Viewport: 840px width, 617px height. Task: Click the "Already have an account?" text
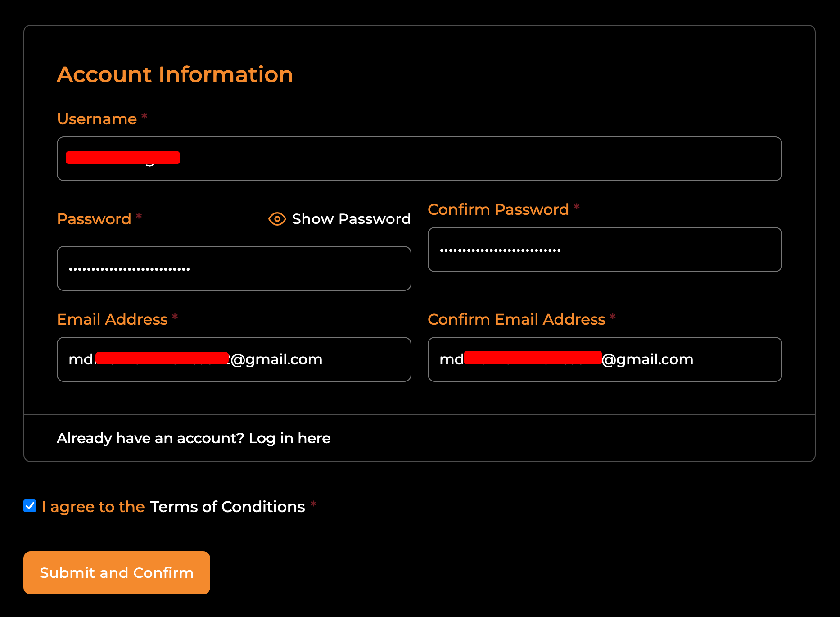[150, 438]
